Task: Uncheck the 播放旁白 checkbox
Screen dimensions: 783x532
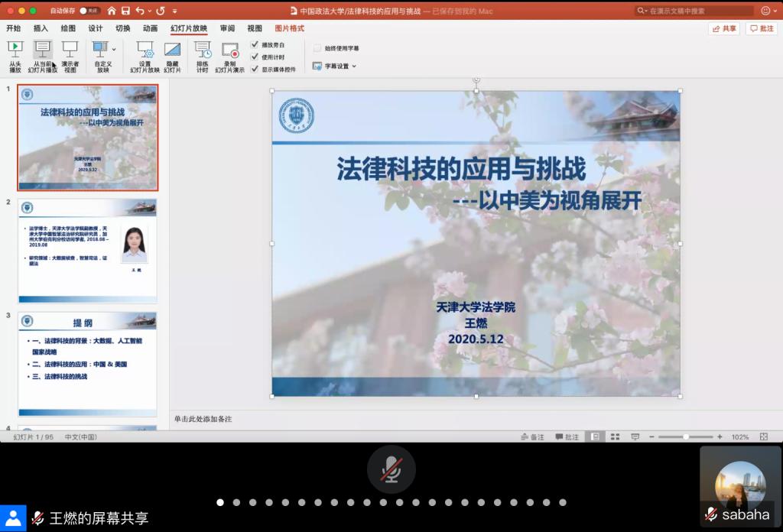Action: [x=255, y=44]
